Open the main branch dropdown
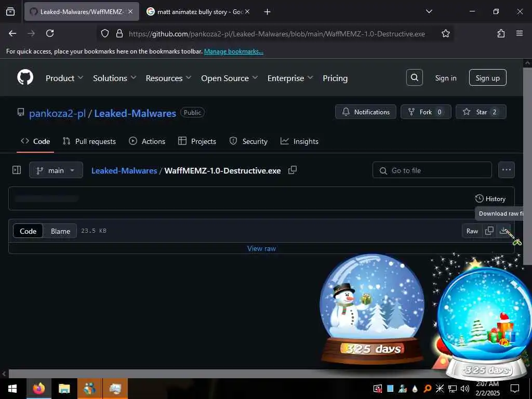 click(x=56, y=170)
